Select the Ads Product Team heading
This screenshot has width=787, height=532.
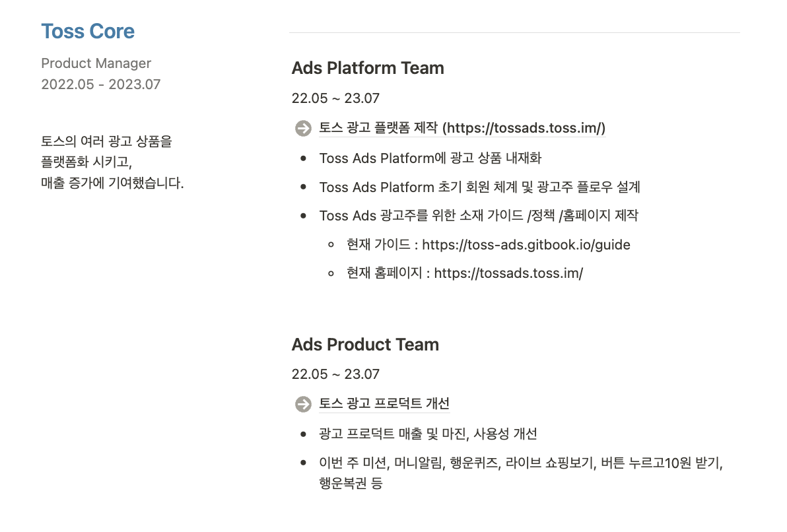[x=365, y=345]
